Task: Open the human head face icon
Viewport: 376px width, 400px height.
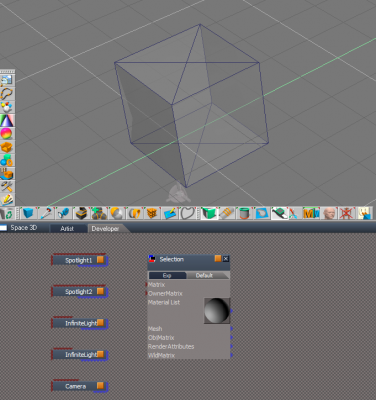Action: [x=329, y=213]
